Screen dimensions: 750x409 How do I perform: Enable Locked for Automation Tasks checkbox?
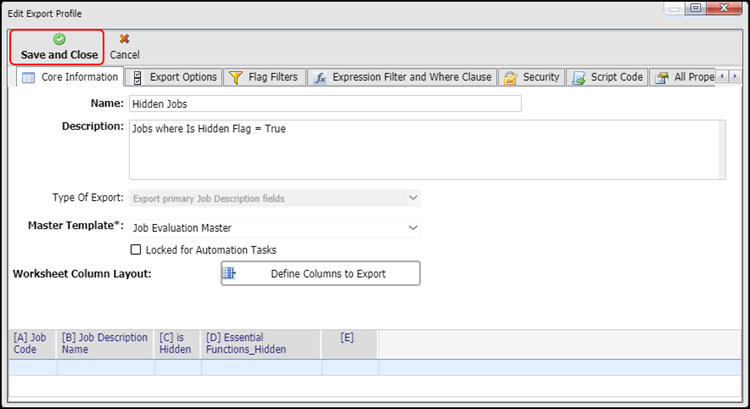(136, 249)
